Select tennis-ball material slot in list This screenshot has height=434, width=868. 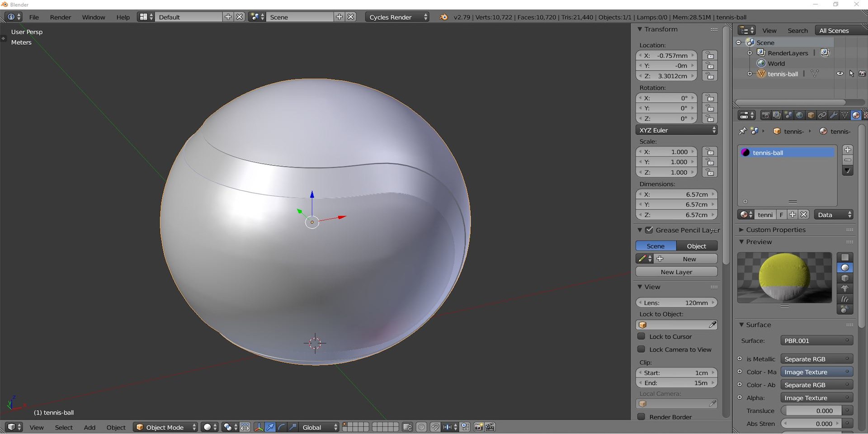click(x=787, y=152)
